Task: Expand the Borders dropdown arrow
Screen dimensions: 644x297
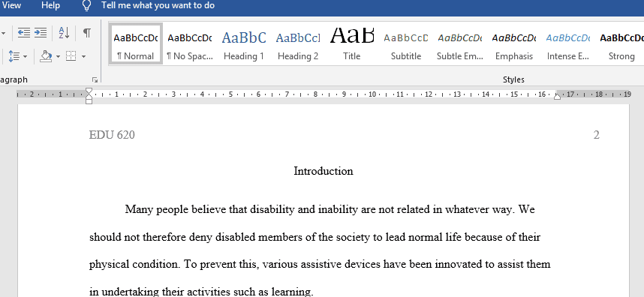Action: [x=83, y=56]
